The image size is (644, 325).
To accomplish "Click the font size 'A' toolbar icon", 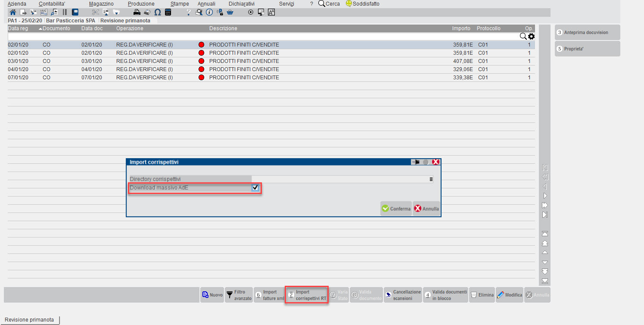I will tap(271, 12).
